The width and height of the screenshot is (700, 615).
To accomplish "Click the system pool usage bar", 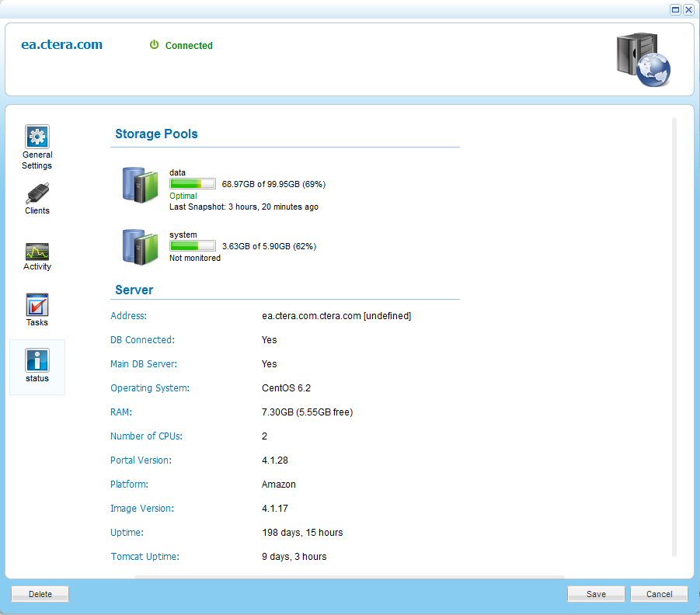I will pos(193,246).
